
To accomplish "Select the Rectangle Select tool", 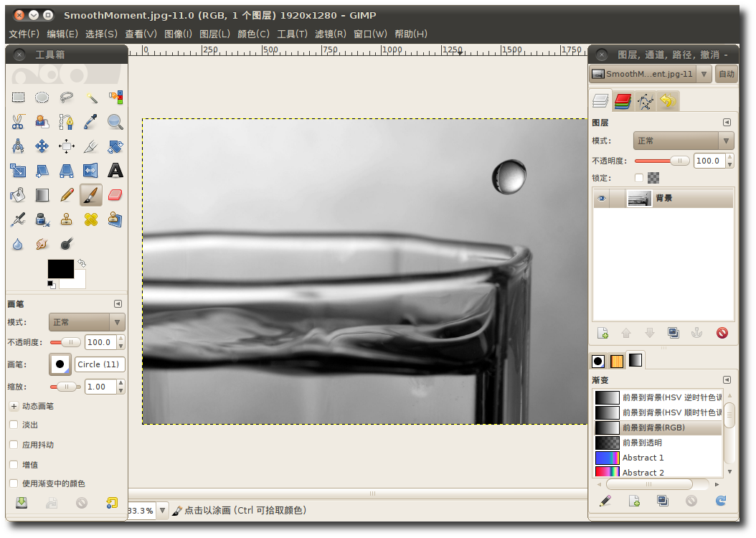I will click(x=19, y=98).
